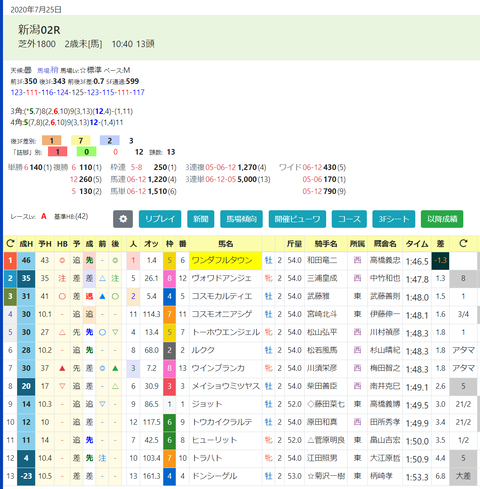This screenshot has width=480, height=489.
Task: Sort by 厩舎名 column header
Action: click(385, 244)
